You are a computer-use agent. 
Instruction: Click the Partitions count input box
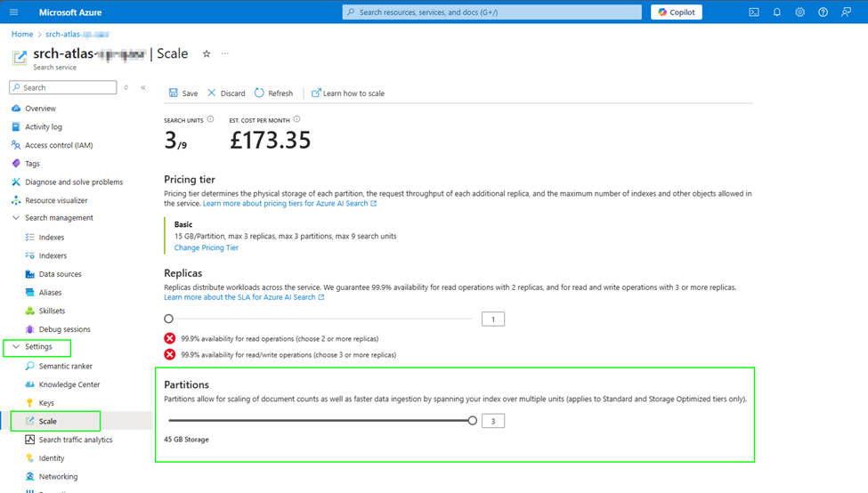tap(492, 421)
